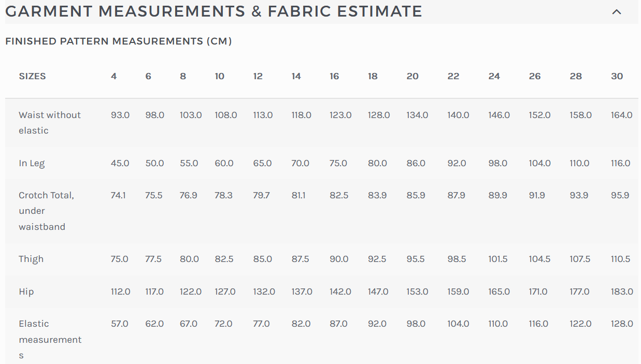Select the 57.0 elastic value under size 4

click(x=119, y=323)
